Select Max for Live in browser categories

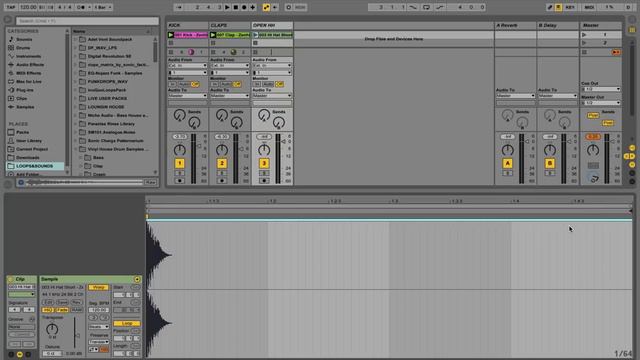(29, 82)
